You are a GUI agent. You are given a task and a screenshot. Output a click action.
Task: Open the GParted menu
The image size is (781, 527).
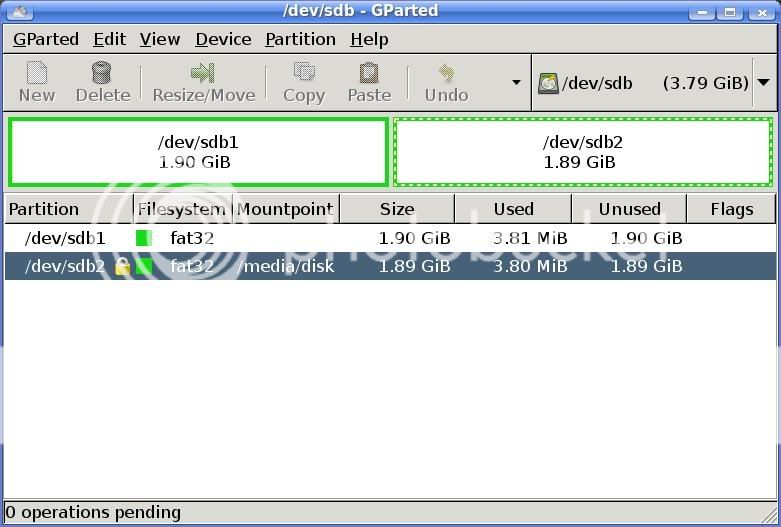click(x=46, y=39)
